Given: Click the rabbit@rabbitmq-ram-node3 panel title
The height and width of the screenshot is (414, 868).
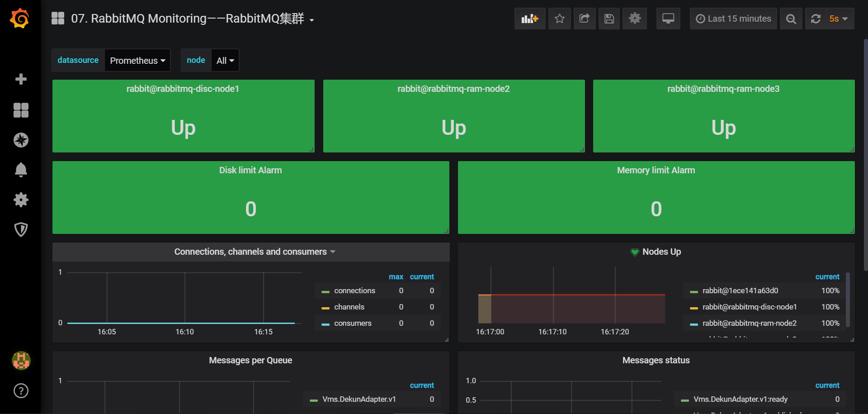Looking at the screenshot, I should pyautogui.click(x=723, y=89).
